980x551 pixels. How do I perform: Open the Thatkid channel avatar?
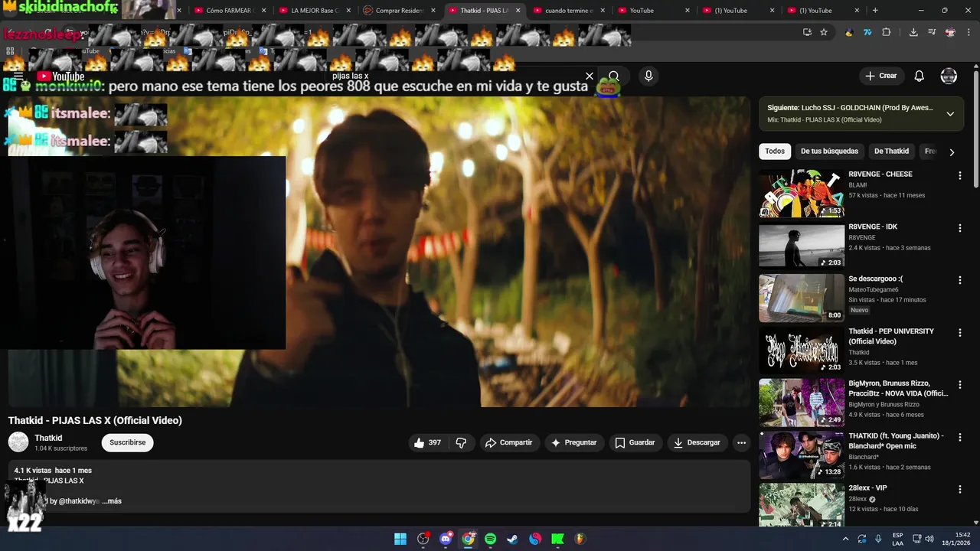tap(18, 442)
